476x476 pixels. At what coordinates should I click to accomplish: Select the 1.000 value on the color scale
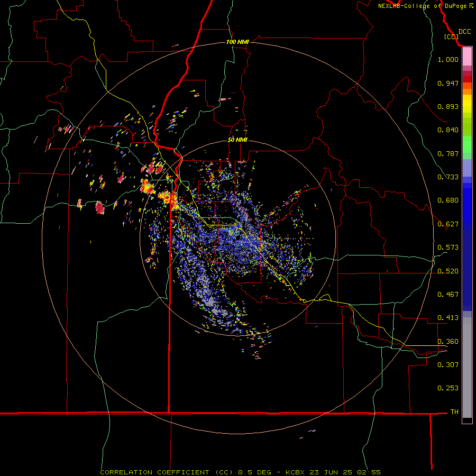[x=448, y=59]
